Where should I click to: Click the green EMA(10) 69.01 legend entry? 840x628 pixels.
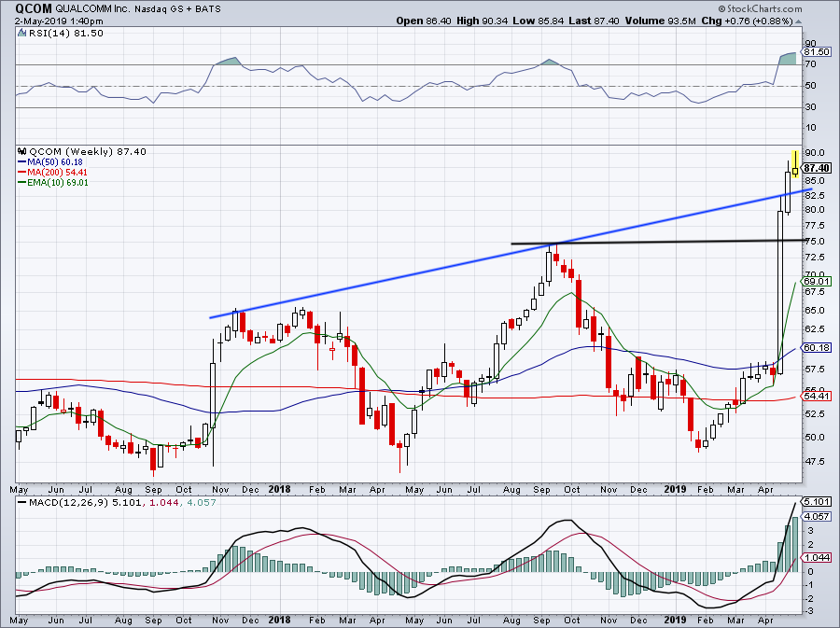[x=53, y=183]
